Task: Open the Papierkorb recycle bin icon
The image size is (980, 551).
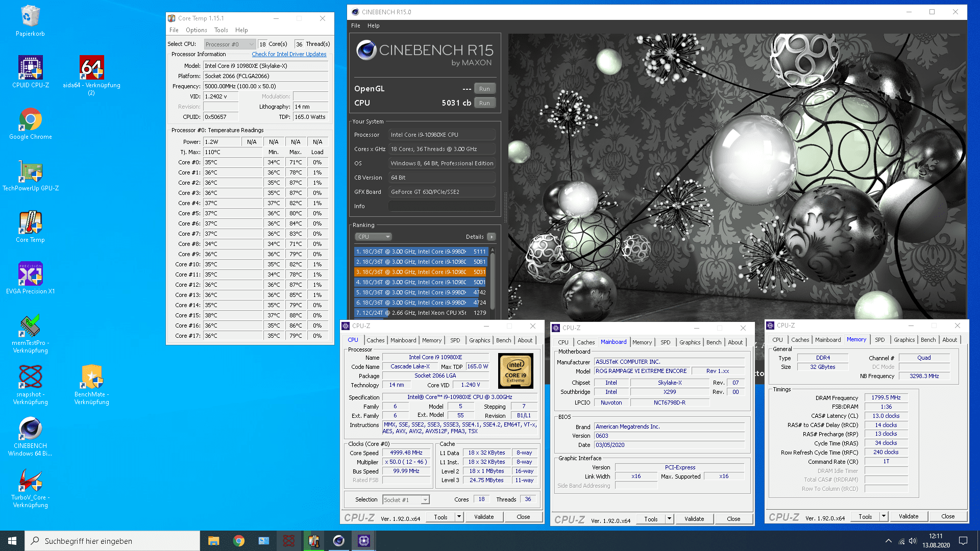Action: 30,20
